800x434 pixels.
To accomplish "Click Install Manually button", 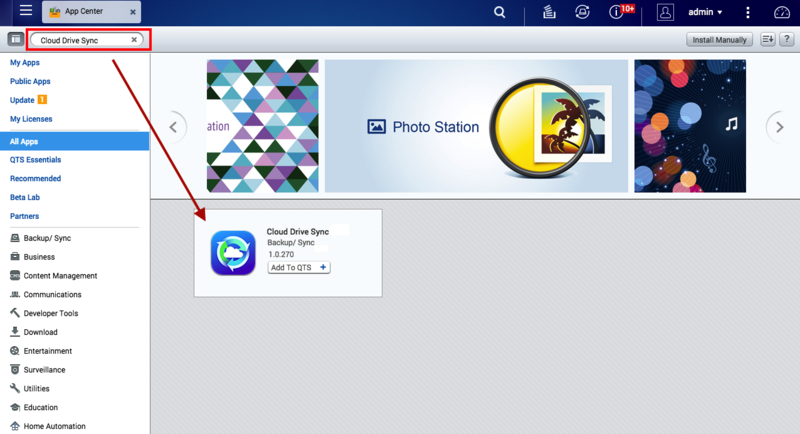I will click(x=719, y=40).
